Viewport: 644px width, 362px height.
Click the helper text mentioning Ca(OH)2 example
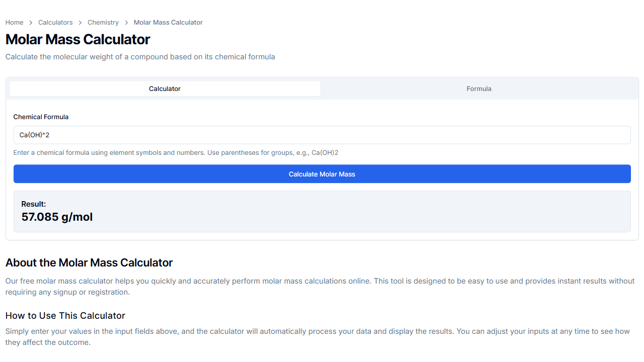176,153
